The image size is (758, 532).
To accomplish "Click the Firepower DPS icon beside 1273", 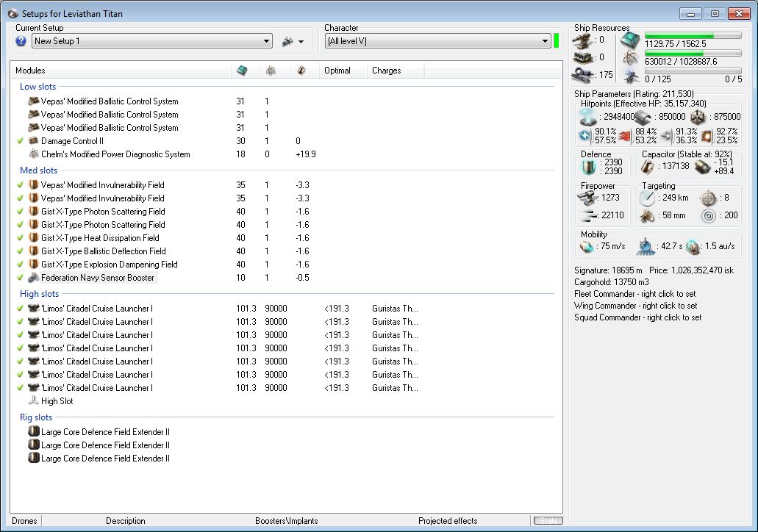I will coord(588,198).
